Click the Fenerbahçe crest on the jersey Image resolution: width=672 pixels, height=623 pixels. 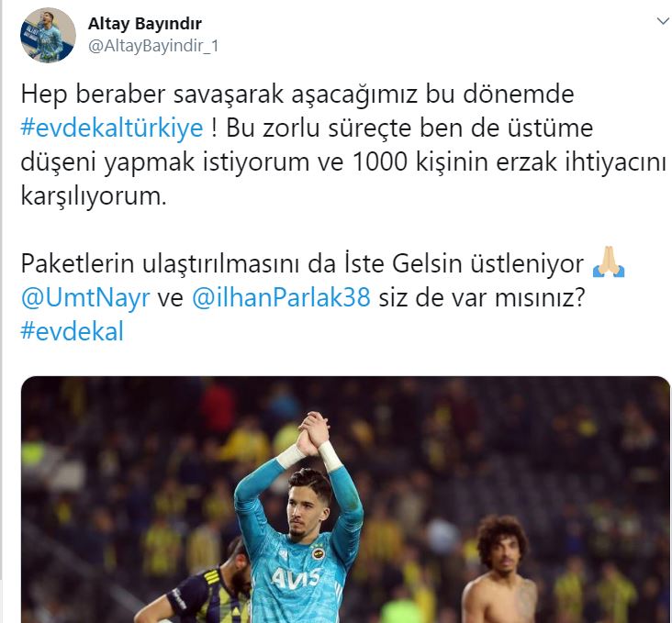click(318, 552)
